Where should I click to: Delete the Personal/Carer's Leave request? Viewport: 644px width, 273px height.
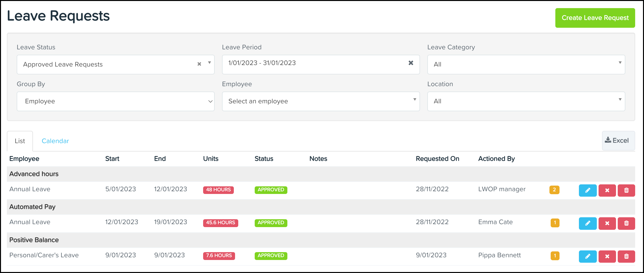(x=627, y=256)
